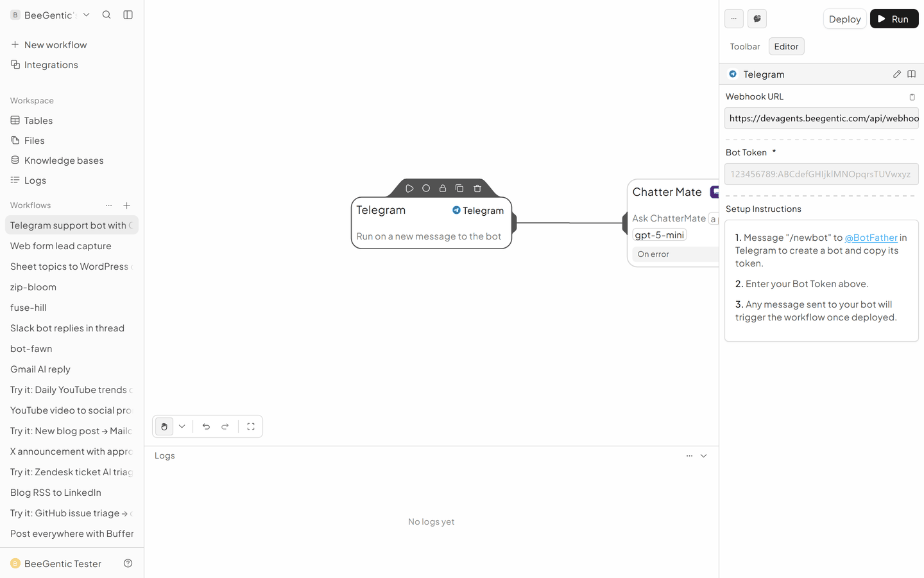Open 'Gmail AI reply' workflow

72,369
